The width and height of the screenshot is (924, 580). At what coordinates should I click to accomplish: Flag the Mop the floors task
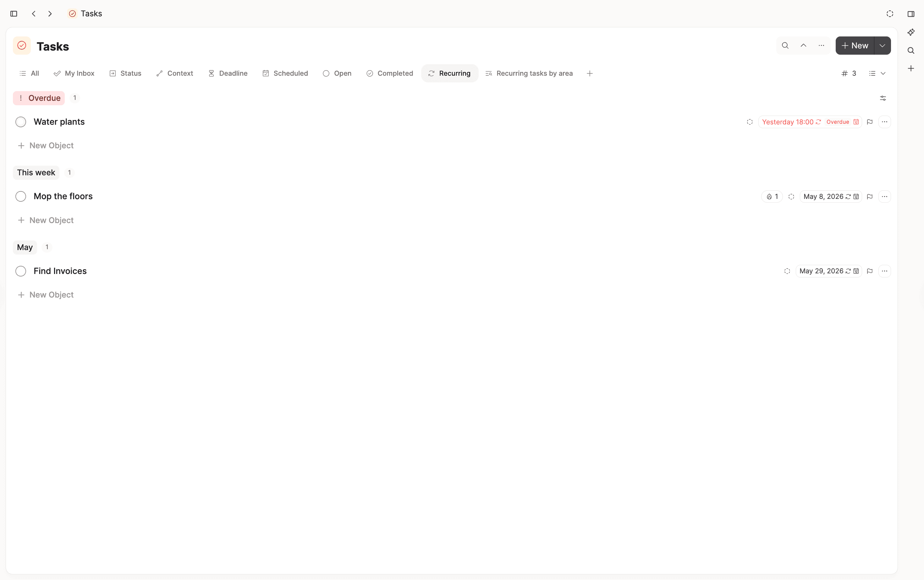pyautogui.click(x=870, y=197)
